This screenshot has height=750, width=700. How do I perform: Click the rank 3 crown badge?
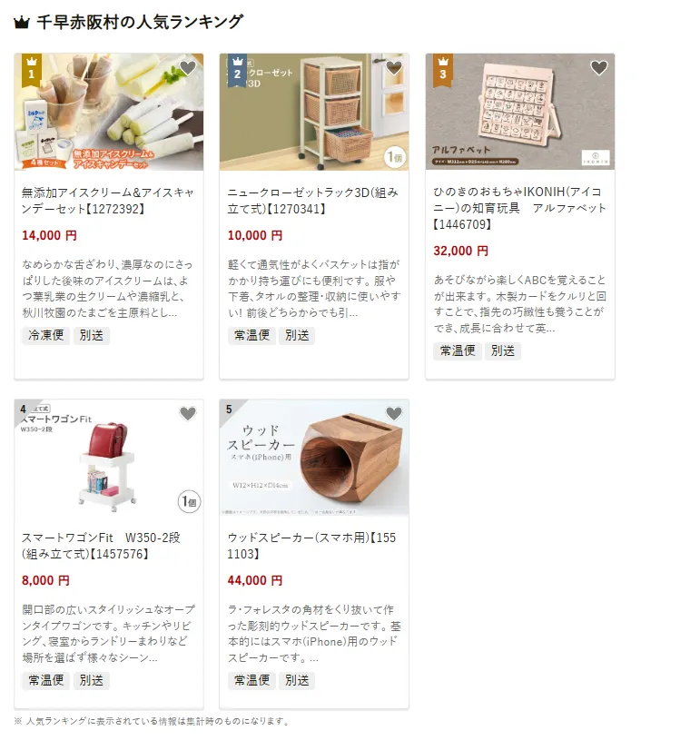pyautogui.click(x=443, y=70)
